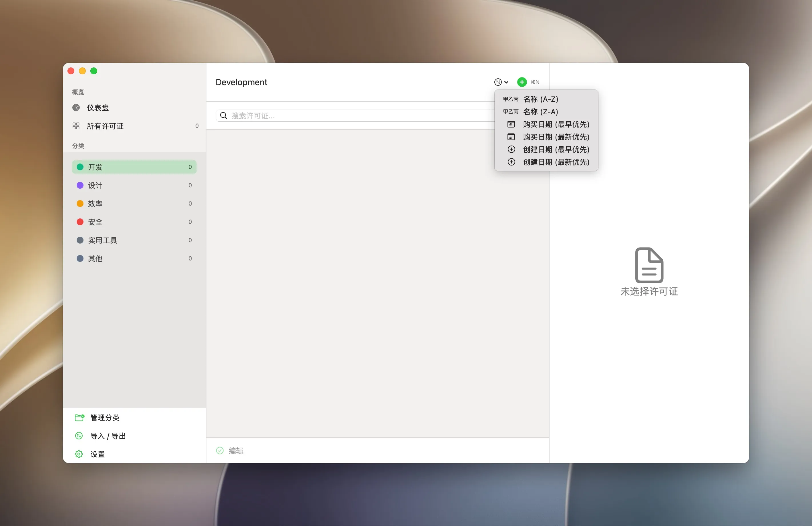Select the 实用工具 category

pos(134,240)
